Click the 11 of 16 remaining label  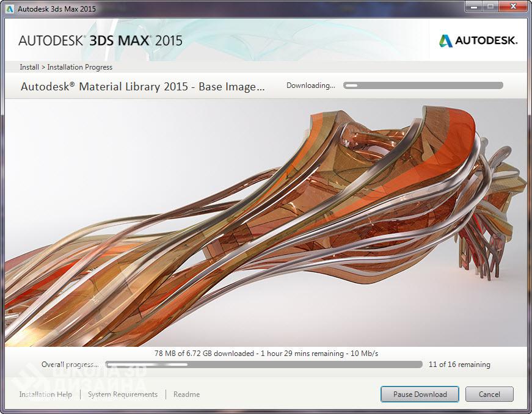pos(459,365)
